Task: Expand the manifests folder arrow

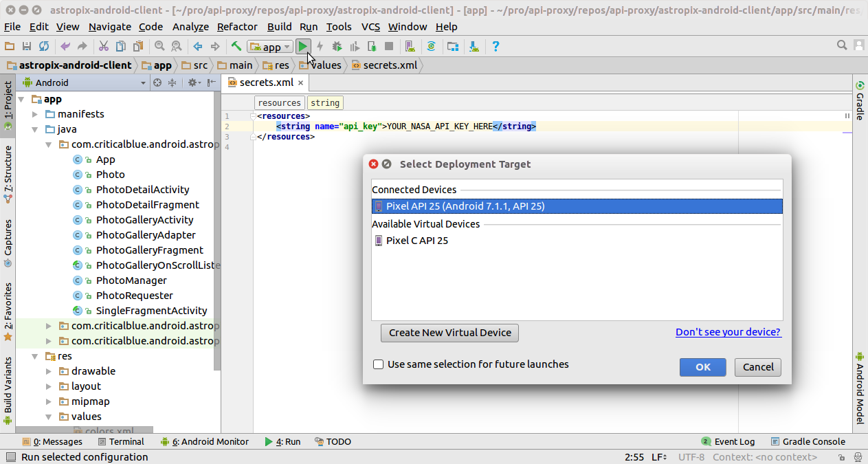Action: [35, 114]
